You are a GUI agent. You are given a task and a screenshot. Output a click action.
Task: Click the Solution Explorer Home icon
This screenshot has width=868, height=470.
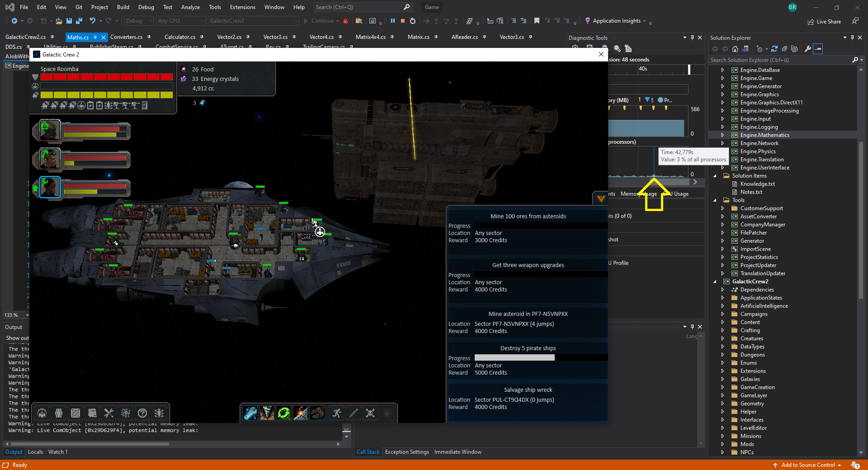tap(735, 49)
